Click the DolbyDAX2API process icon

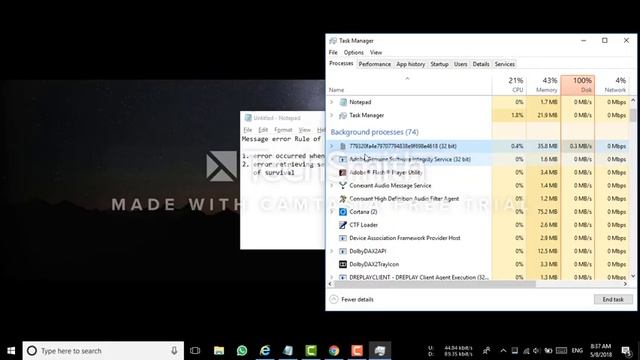click(x=343, y=251)
